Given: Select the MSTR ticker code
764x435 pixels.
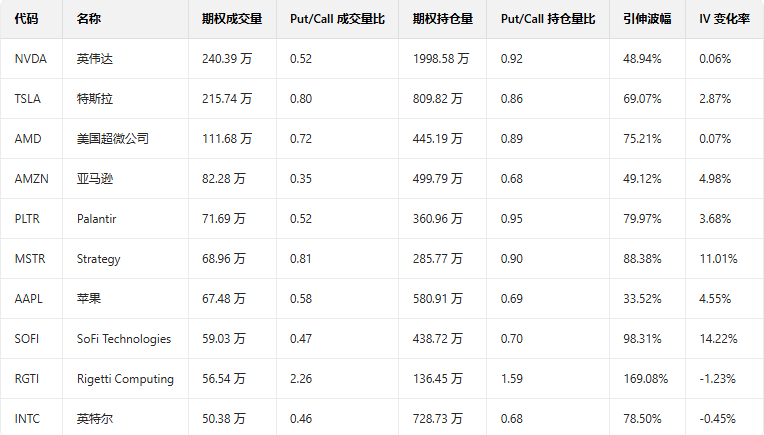Looking at the screenshot, I should pos(31,259).
